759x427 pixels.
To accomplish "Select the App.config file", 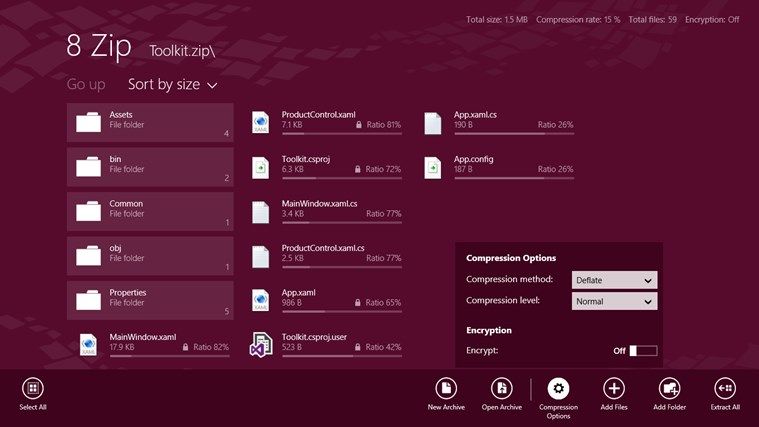I will (x=499, y=167).
